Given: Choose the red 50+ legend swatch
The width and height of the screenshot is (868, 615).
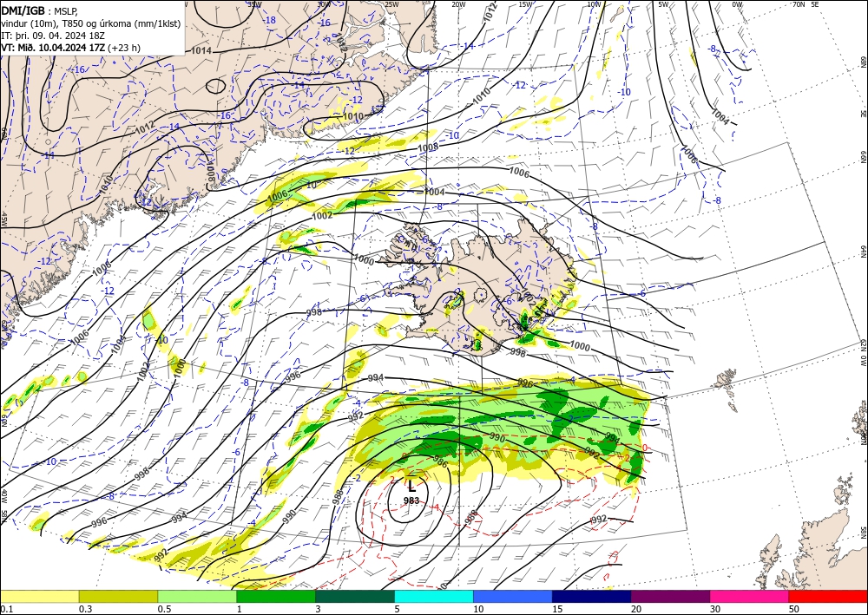Looking at the screenshot, I should (828, 596).
